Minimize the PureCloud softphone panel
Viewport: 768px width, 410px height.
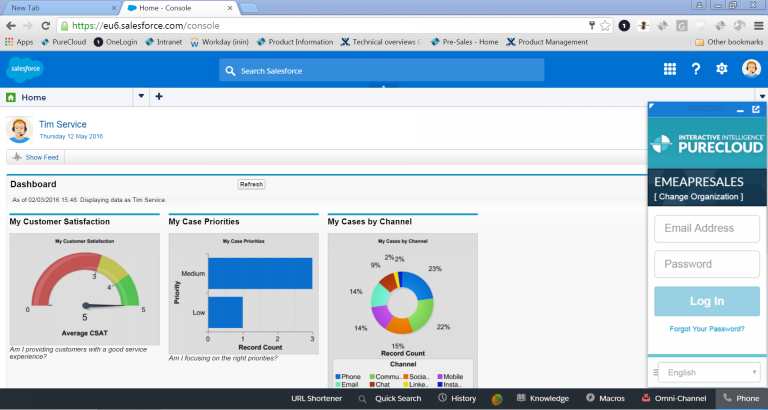(x=740, y=111)
